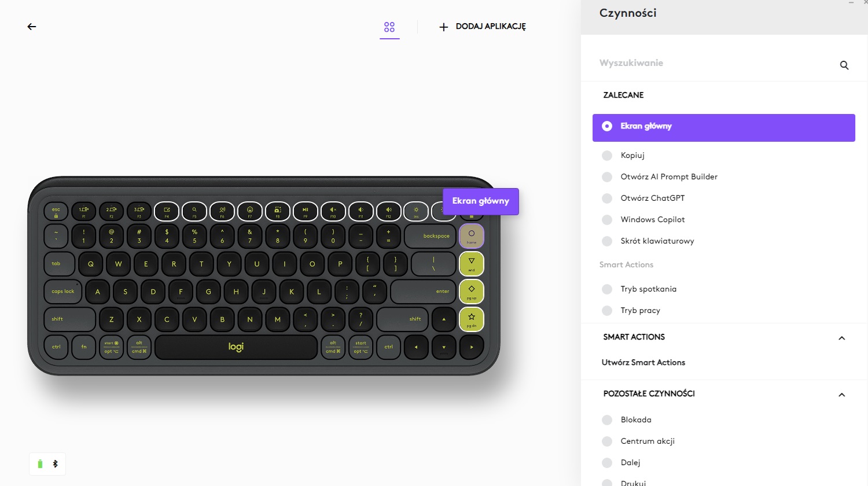Image resolution: width=868 pixels, height=486 pixels.
Task: Click the Bluetooth connection status icon
Action: point(56,464)
